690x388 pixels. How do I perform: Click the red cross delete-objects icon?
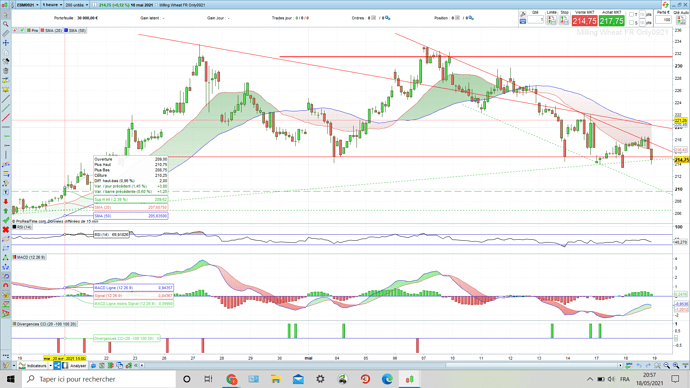click(6, 230)
